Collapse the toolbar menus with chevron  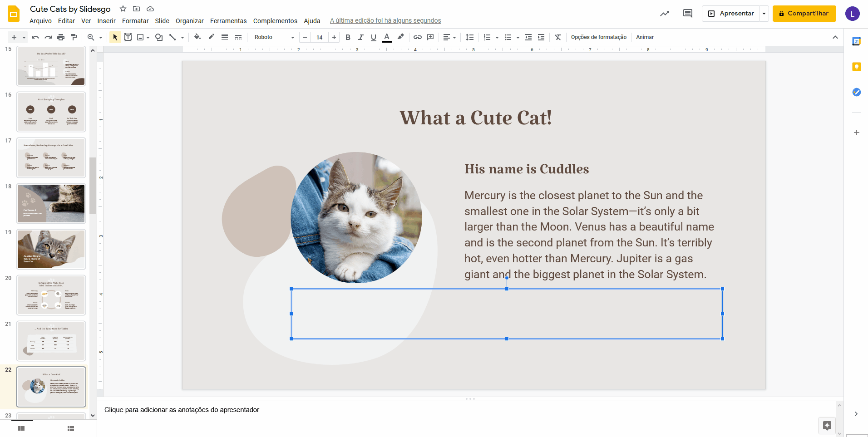click(835, 37)
